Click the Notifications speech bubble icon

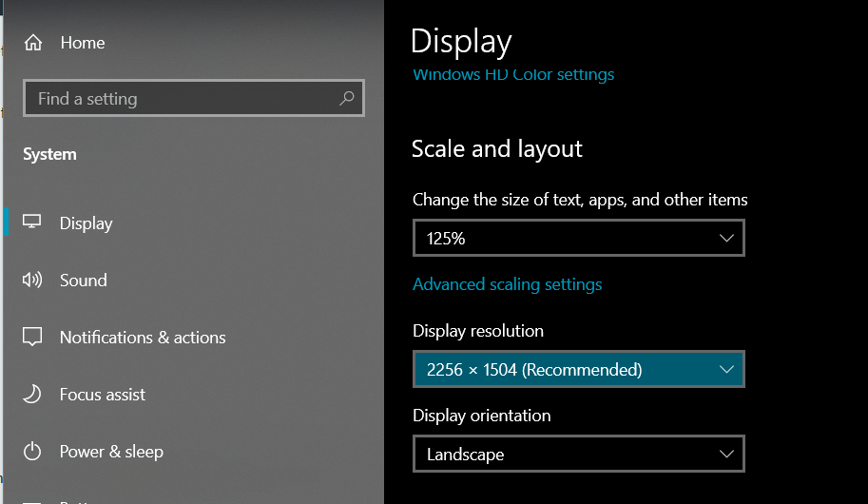(x=32, y=337)
